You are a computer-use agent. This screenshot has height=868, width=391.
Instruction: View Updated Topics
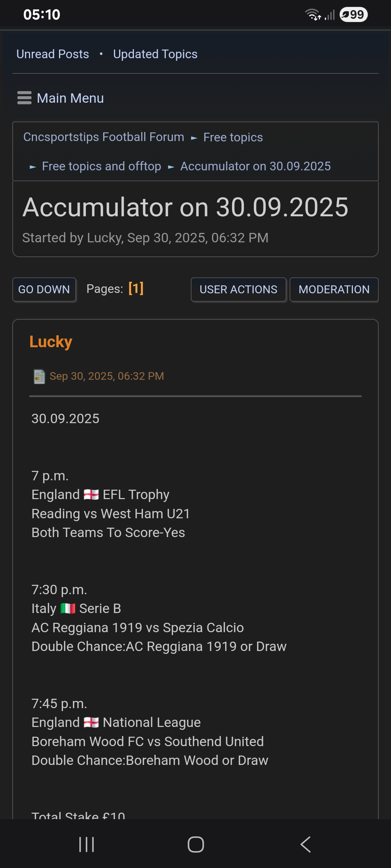[x=155, y=54]
